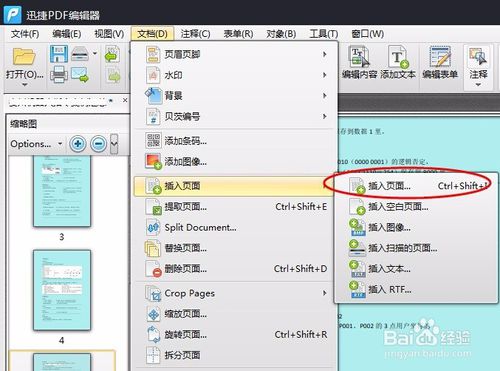
Task: Choose 添加图像... menu item
Action: pyautogui.click(x=233, y=162)
